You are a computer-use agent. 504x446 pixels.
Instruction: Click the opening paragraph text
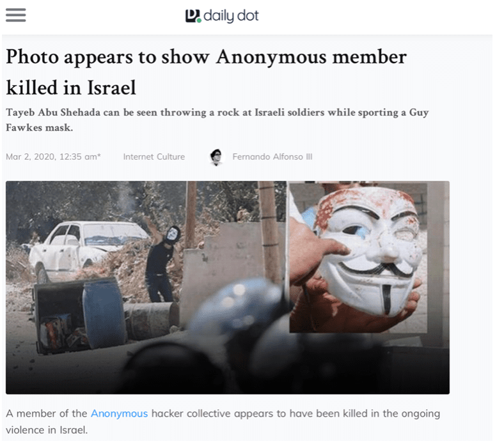click(x=223, y=421)
